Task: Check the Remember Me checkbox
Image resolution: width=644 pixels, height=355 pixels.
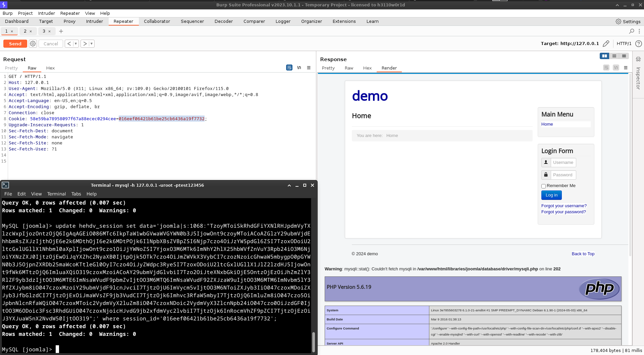Action: click(543, 186)
